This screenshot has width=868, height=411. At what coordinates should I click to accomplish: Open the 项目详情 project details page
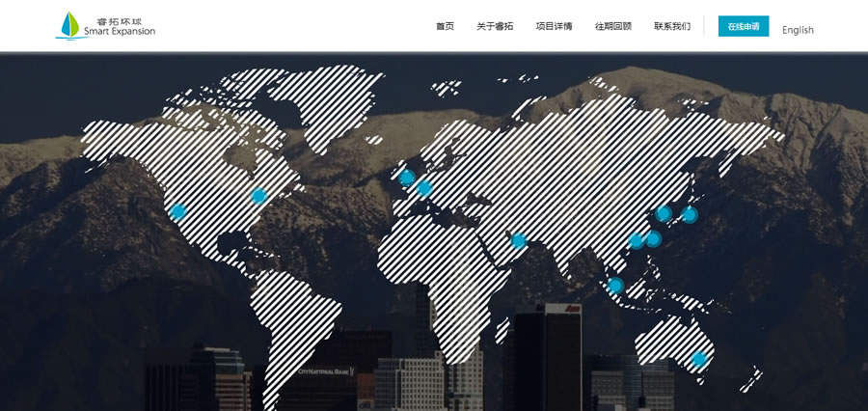coord(554,27)
